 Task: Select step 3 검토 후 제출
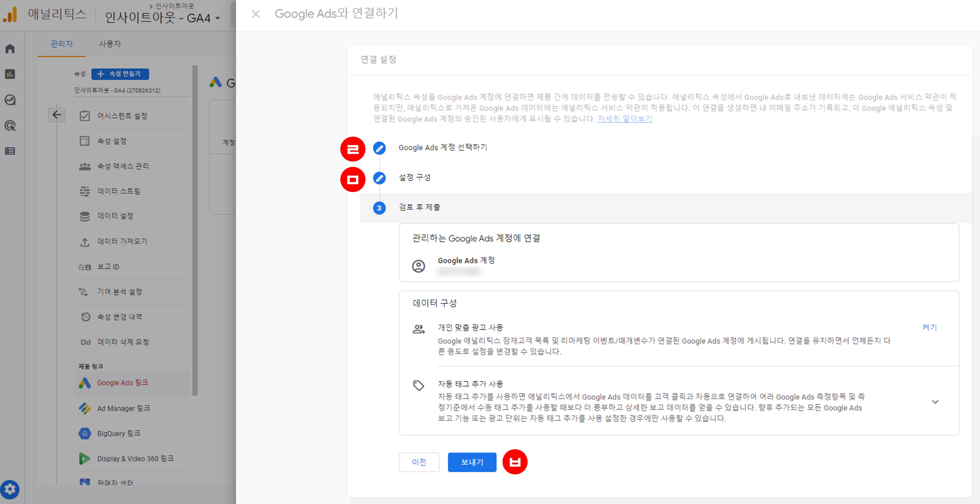[x=666, y=208]
